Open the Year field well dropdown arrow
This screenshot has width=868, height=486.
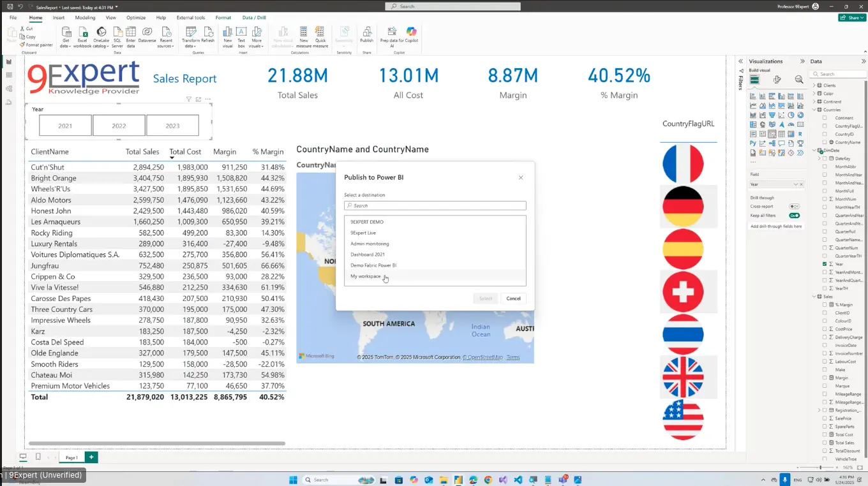click(x=795, y=184)
